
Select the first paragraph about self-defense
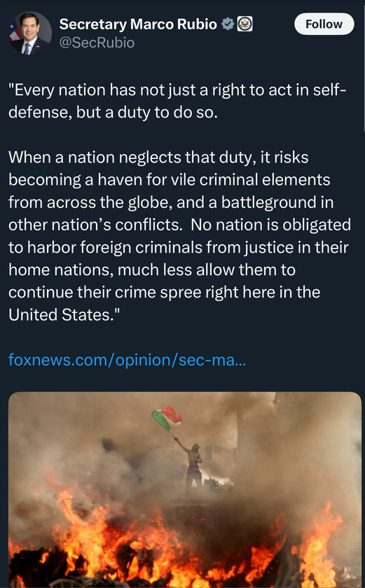[177, 101]
